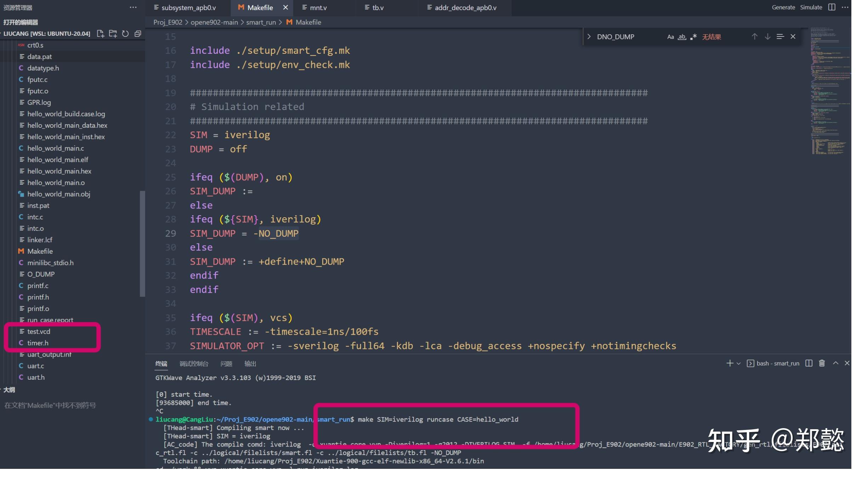Click the explorer vertical scrollbar
Screen dimensions: 868x477
pyautogui.click(x=142, y=243)
